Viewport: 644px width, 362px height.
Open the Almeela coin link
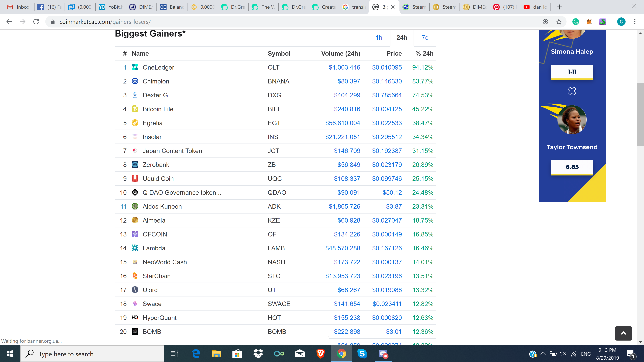[154, 220]
